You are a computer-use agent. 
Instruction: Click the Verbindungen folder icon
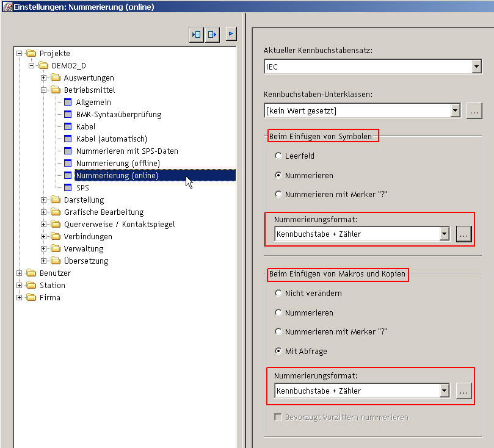tap(56, 236)
